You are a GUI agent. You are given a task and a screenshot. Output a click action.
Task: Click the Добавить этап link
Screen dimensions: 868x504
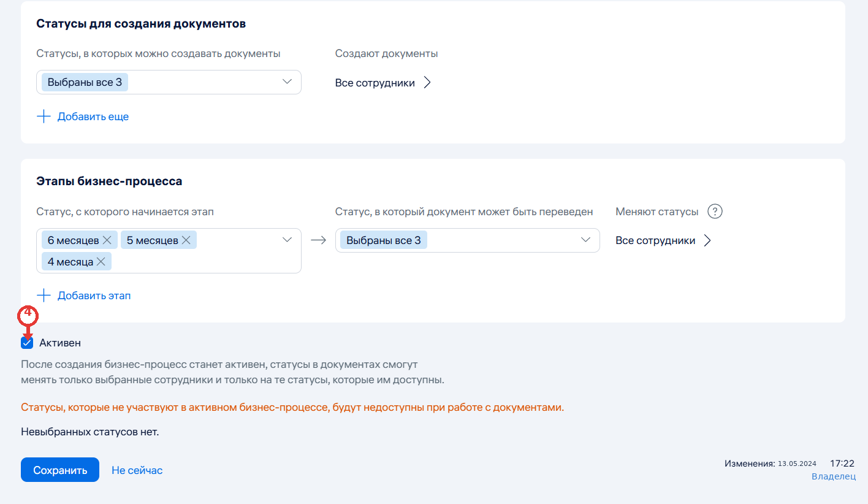94,296
